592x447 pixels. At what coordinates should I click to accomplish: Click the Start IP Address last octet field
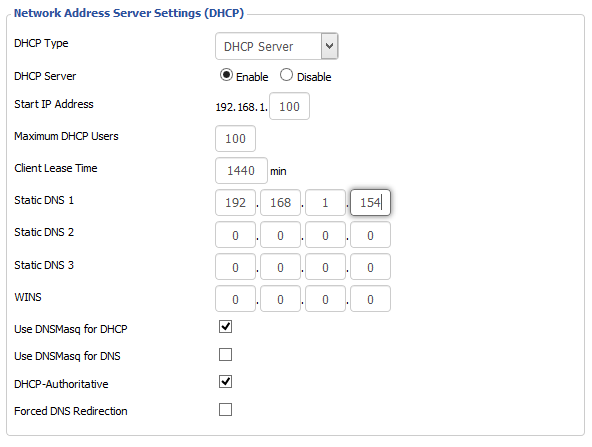[x=289, y=106]
